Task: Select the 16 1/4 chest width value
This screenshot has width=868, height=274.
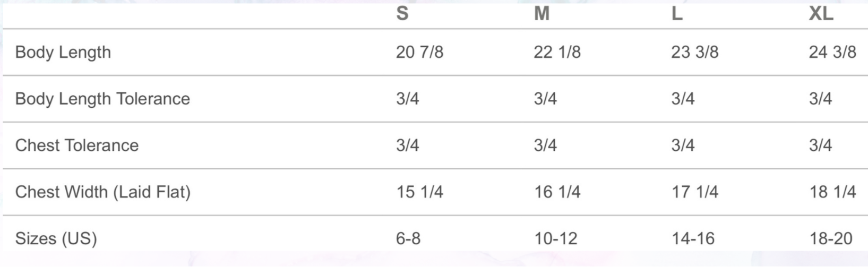Action: pos(557,192)
